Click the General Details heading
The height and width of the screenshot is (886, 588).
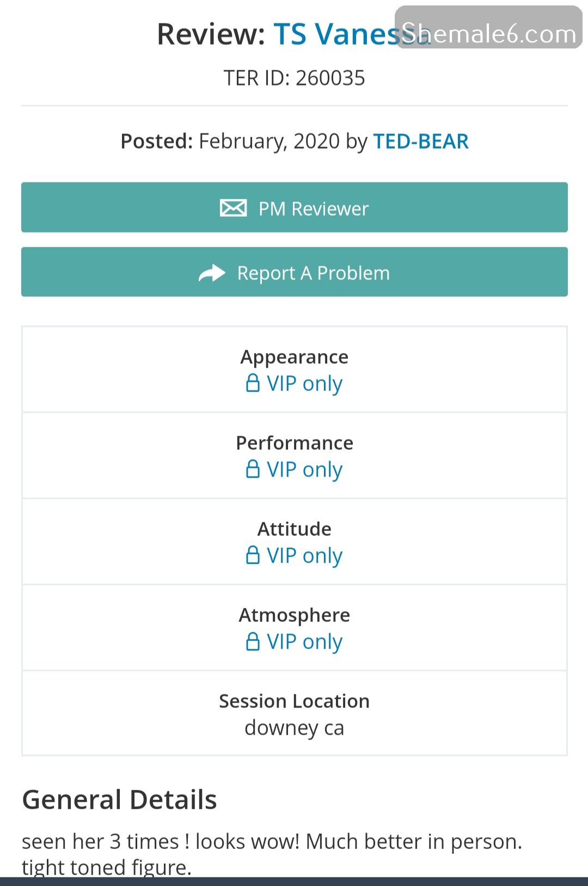click(x=120, y=799)
